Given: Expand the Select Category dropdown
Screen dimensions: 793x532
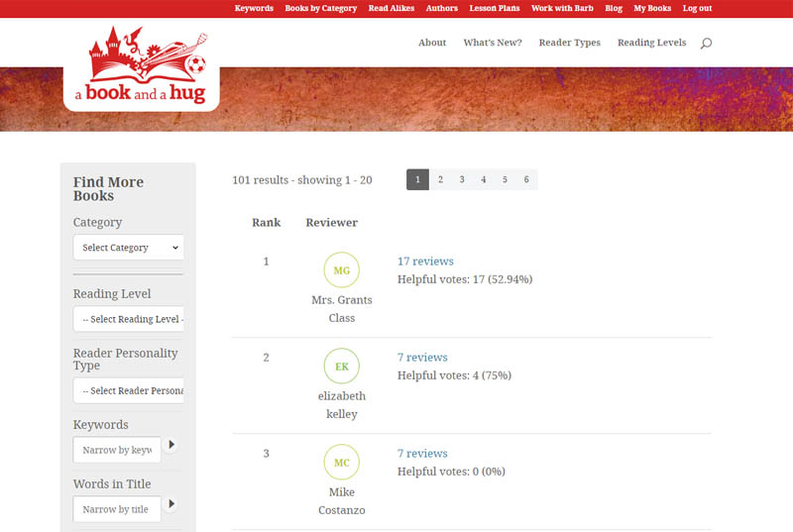Looking at the screenshot, I should coord(128,248).
